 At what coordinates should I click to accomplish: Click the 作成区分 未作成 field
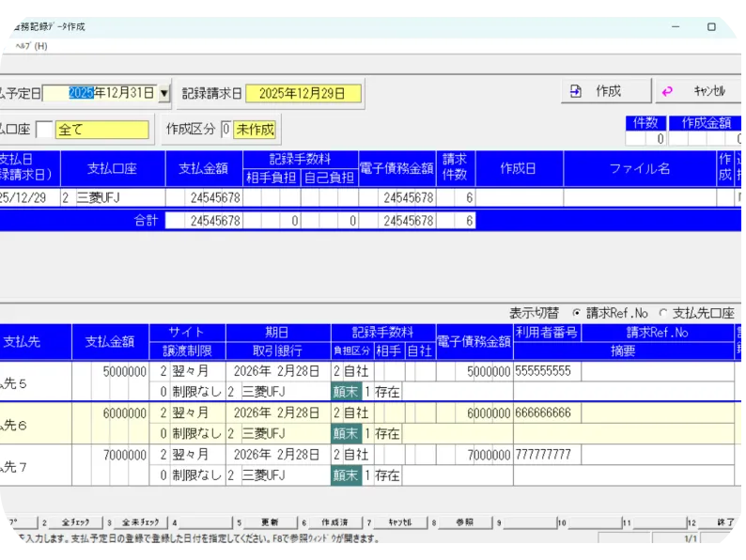point(255,129)
